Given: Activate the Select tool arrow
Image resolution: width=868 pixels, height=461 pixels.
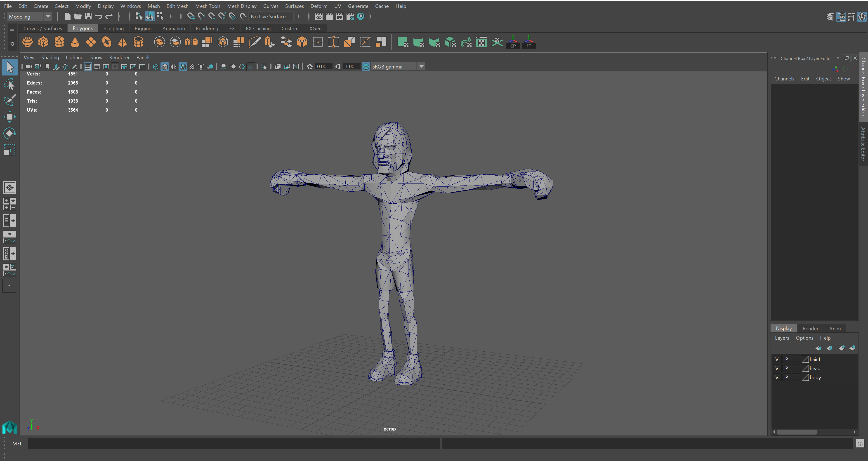Looking at the screenshot, I should (10, 67).
